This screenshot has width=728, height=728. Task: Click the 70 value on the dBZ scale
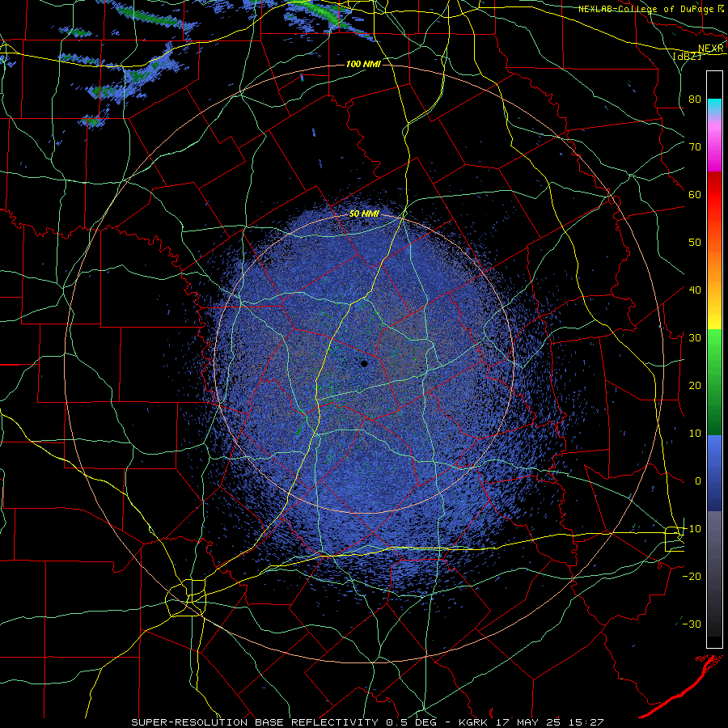click(695, 146)
